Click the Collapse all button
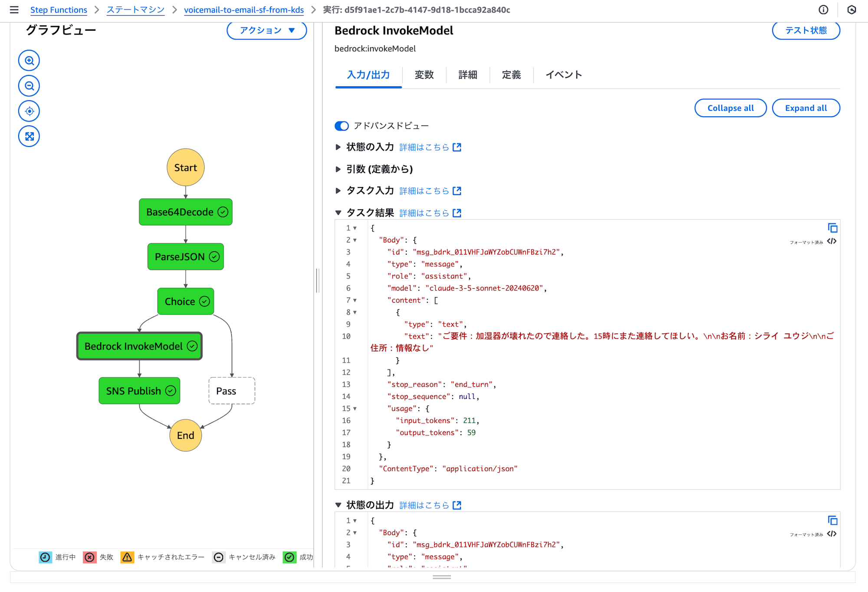Viewport: 868px width, 592px height. pos(730,108)
